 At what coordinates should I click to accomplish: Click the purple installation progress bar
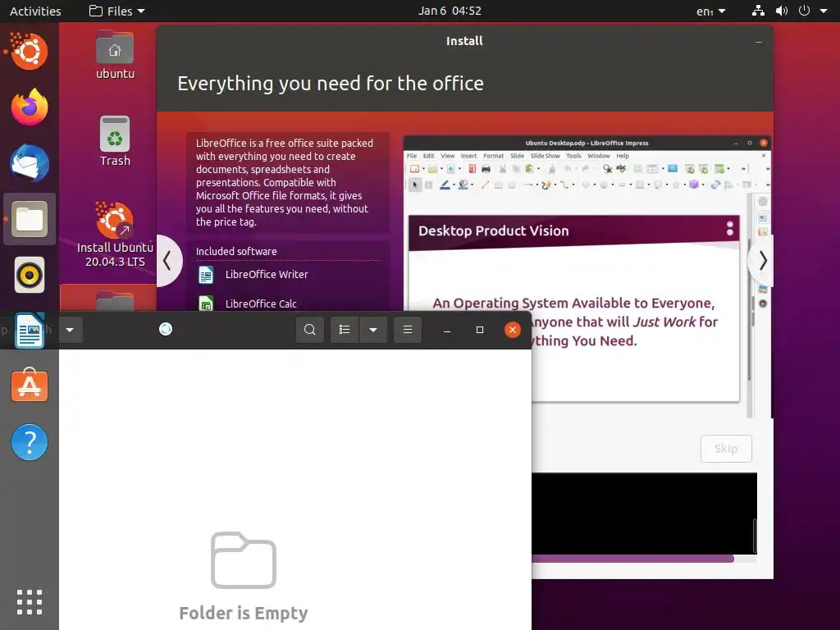coord(632,559)
